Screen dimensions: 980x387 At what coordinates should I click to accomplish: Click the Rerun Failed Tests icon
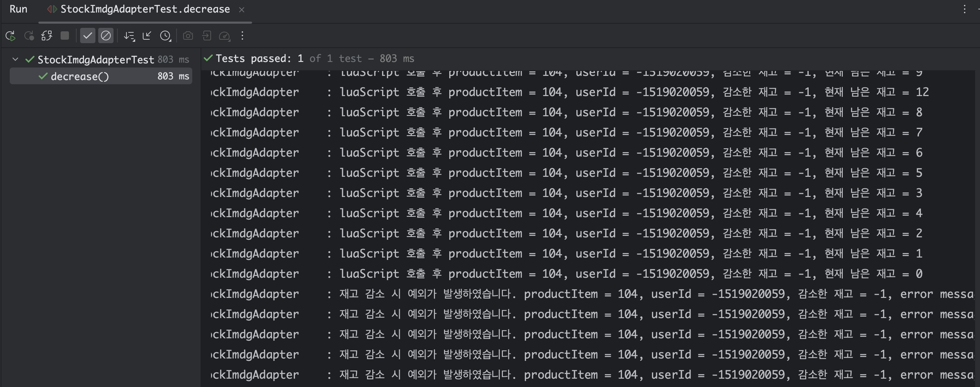(29, 36)
